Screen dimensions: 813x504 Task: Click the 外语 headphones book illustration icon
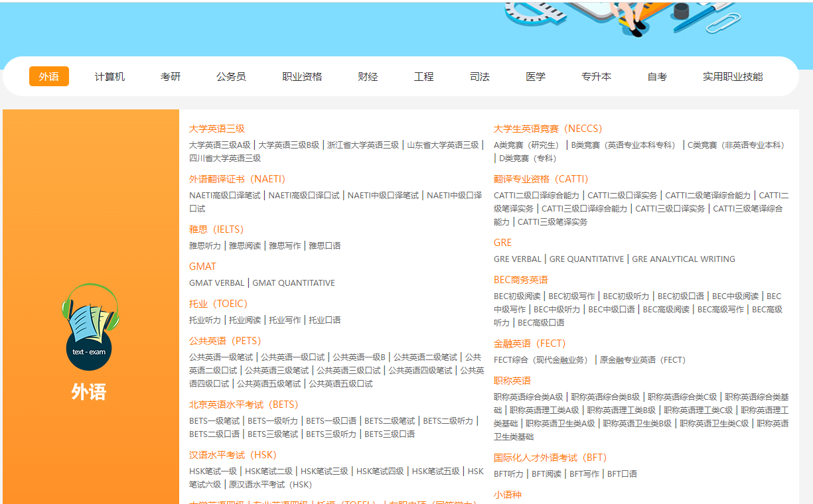pyautogui.click(x=90, y=327)
